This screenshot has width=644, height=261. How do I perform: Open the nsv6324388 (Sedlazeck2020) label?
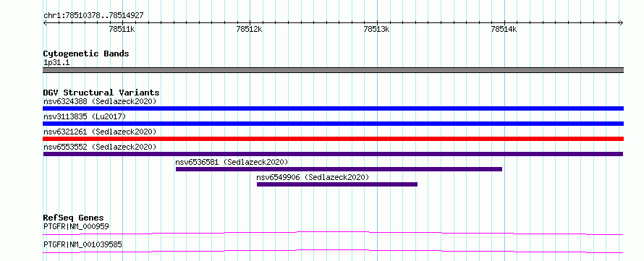click(100, 101)
